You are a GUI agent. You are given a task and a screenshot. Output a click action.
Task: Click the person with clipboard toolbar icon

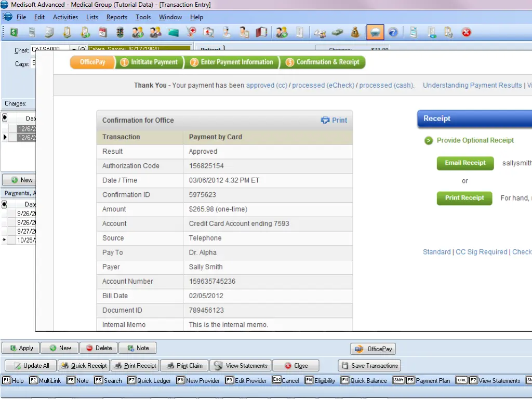tap(244, 32)
